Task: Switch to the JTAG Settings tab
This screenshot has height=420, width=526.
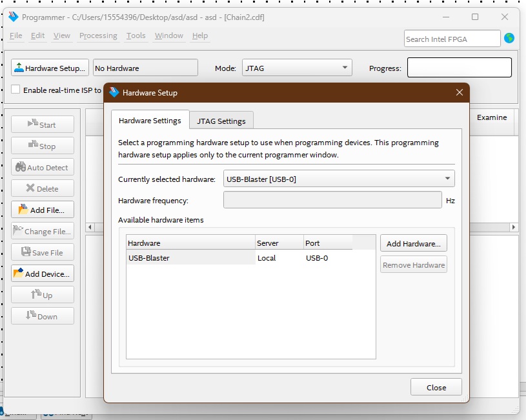Action: click(221, 121)
